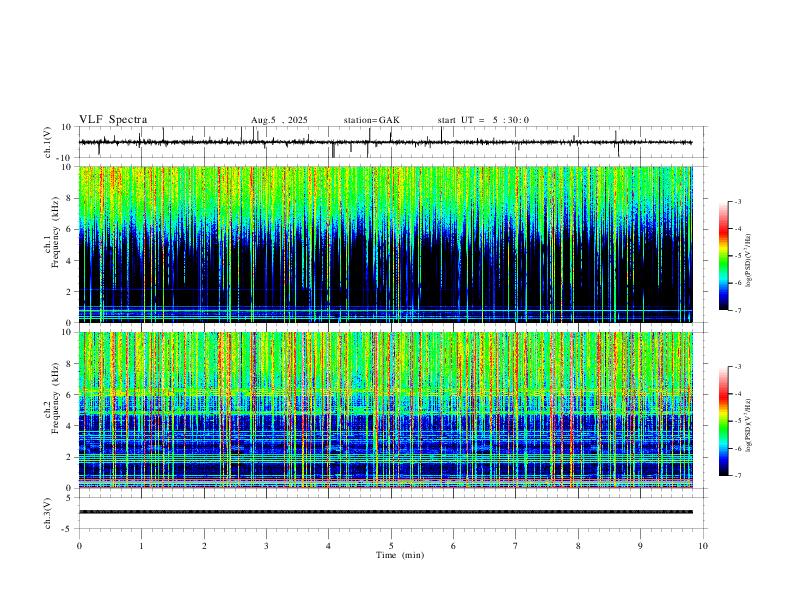Click the "4" time axis tick label
Screen dimensions: 792x612
pyautogui.click(x=328, y=546)
